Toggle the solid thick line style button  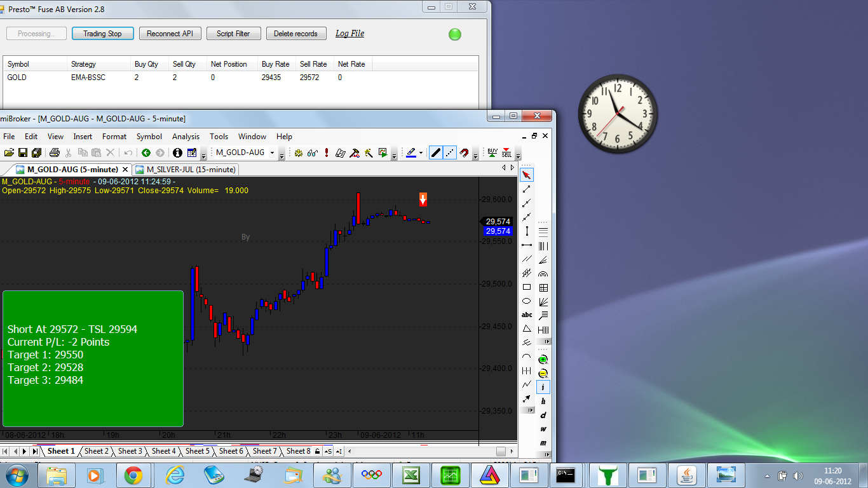(x=436, y=152)
